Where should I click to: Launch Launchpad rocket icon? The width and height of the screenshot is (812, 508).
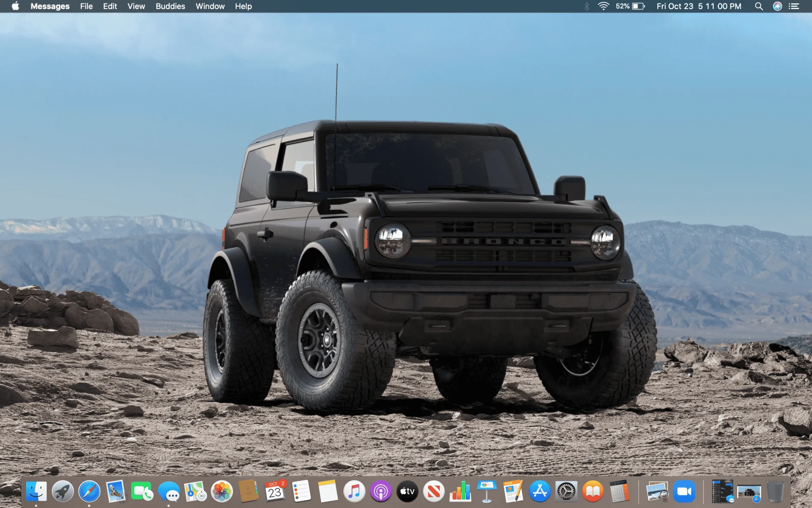[x=63, y=491]
